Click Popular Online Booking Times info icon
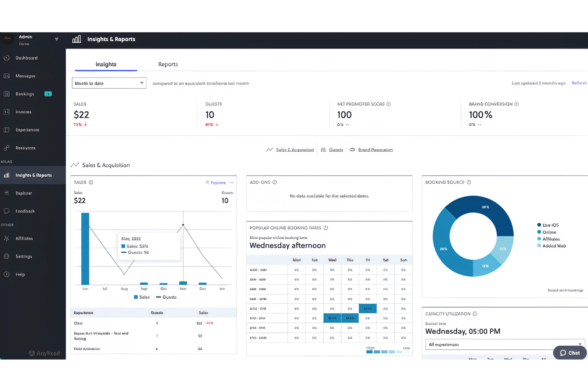The width and height of the screenshot is (588, 392). 326,228
